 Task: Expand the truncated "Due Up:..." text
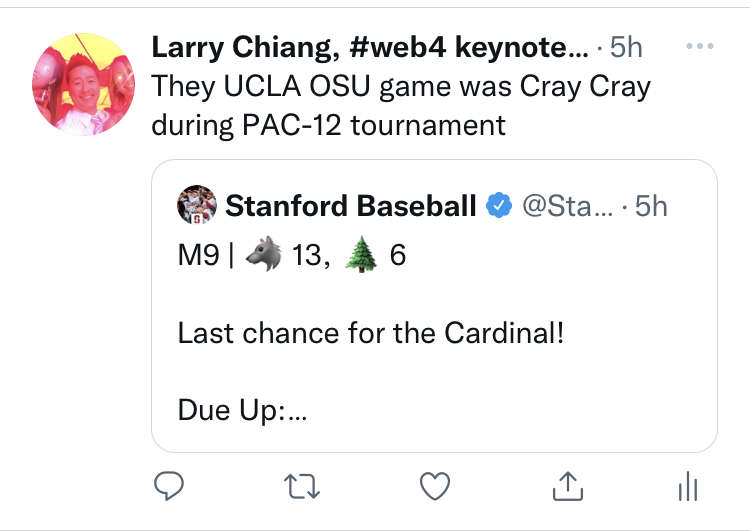click(241, 410)
